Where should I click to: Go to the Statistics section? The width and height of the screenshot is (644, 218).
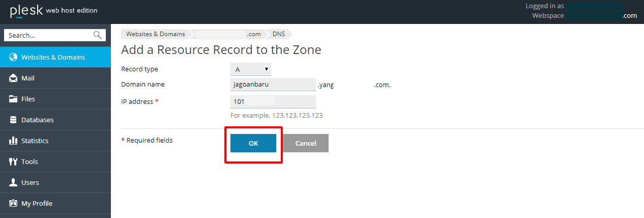point(35,141)
